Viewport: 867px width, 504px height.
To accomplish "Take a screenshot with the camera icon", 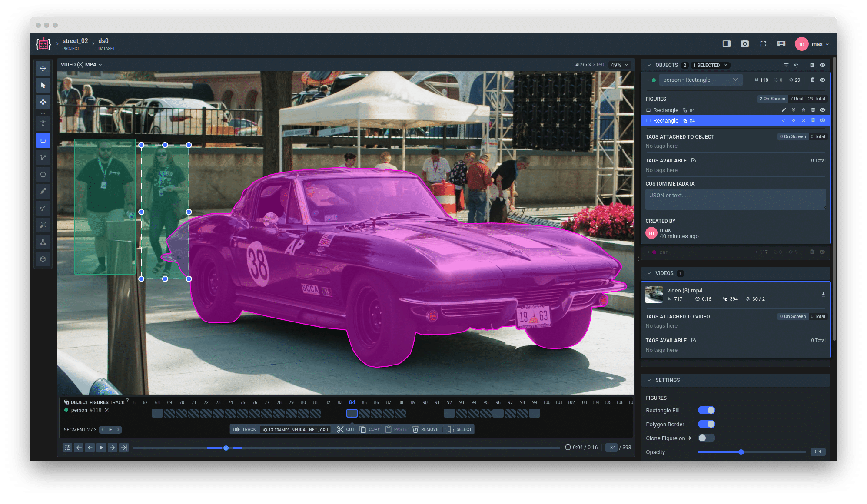I will pos(745,44).
